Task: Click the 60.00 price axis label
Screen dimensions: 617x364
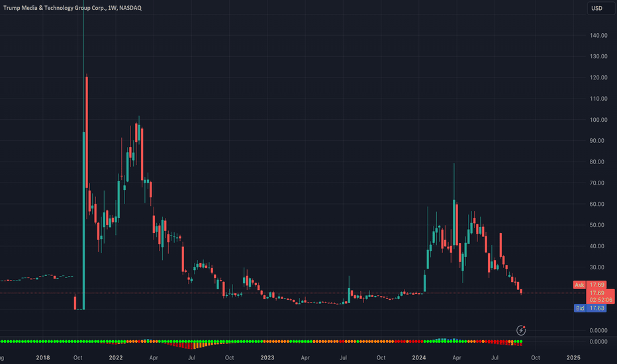Action: point(598,204)
